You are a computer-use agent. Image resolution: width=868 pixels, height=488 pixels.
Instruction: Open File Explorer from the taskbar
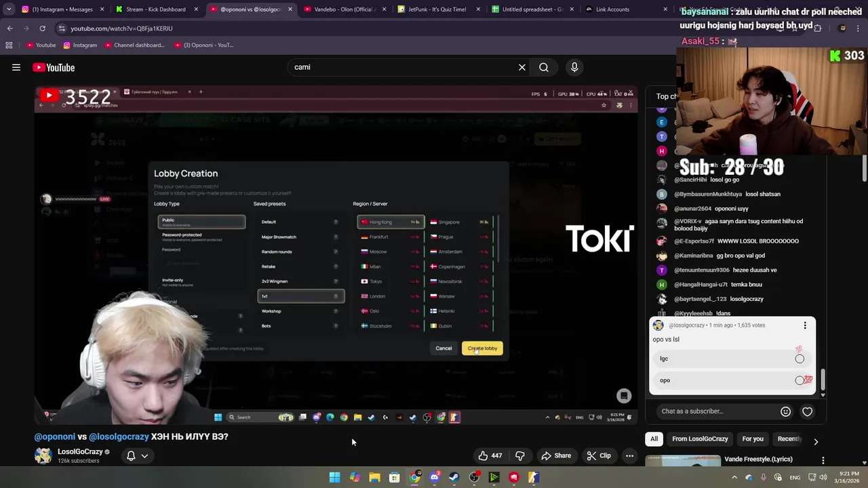(374, 477)
